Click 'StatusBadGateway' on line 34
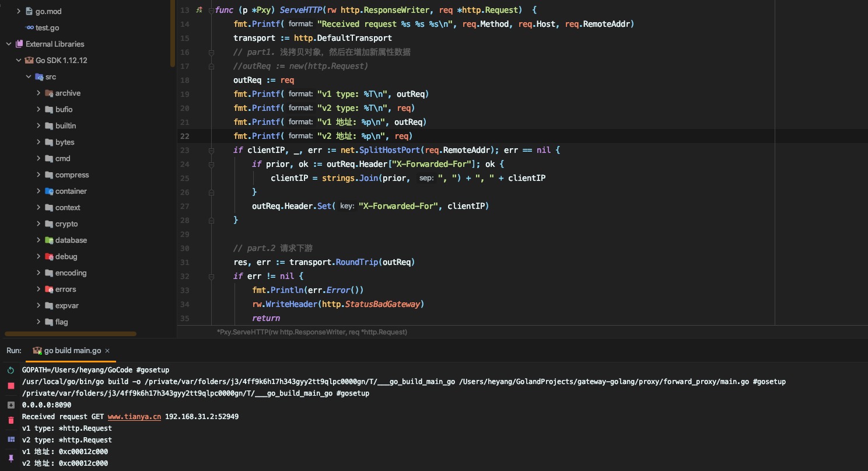Image resolution: width=868 pixels, height=471 pixels. [x=382, y=304]
